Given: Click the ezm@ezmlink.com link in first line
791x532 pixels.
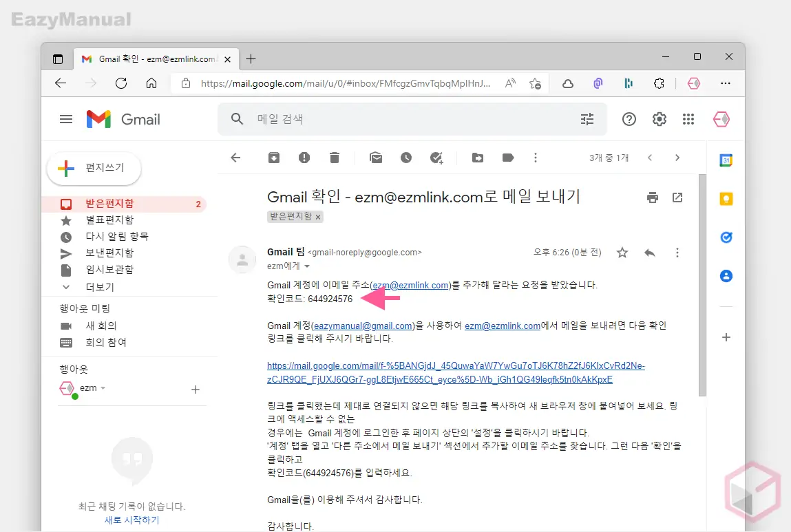Looking at the screenshot, I should 410,286.
